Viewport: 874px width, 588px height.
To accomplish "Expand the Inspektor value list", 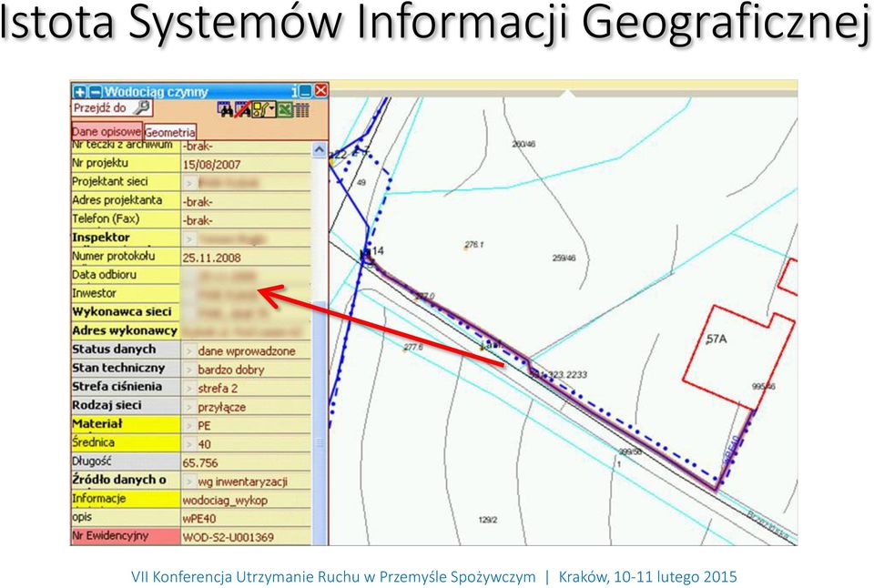I will [189, 238].
